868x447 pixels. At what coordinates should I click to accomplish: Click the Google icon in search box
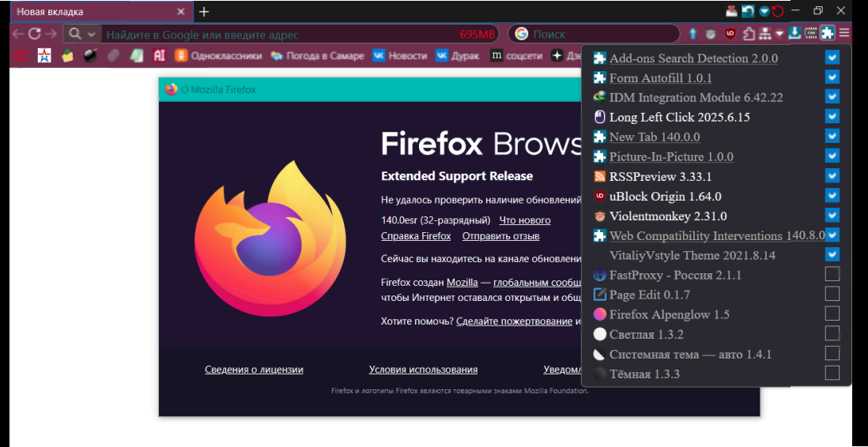coord(522,34)
